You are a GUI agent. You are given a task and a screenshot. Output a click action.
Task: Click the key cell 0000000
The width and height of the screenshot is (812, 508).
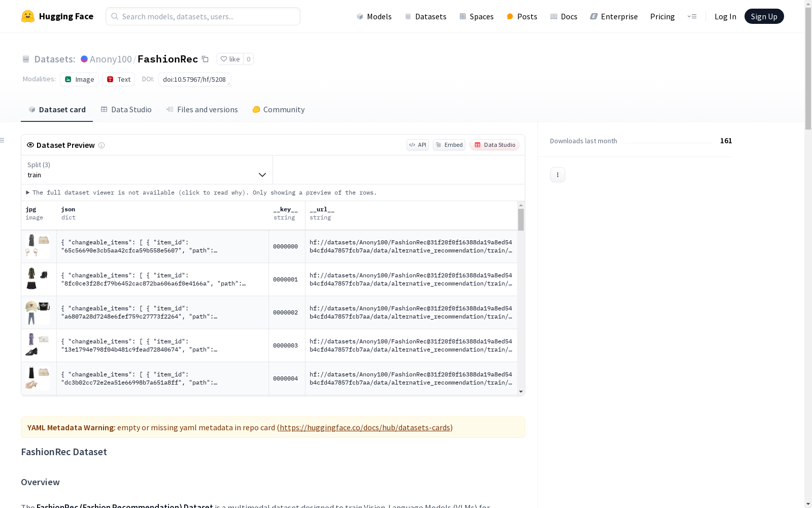click(287, 246)
